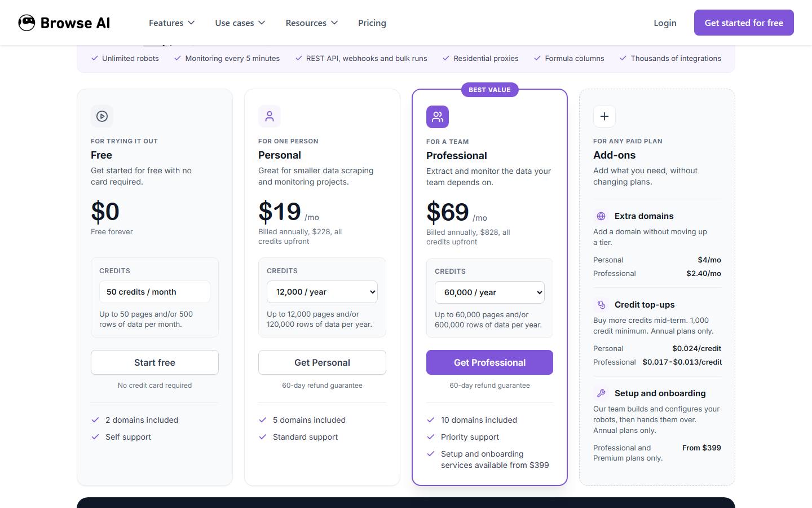
Task: Click the $0.024/credit top-up price
Action: 696,348
